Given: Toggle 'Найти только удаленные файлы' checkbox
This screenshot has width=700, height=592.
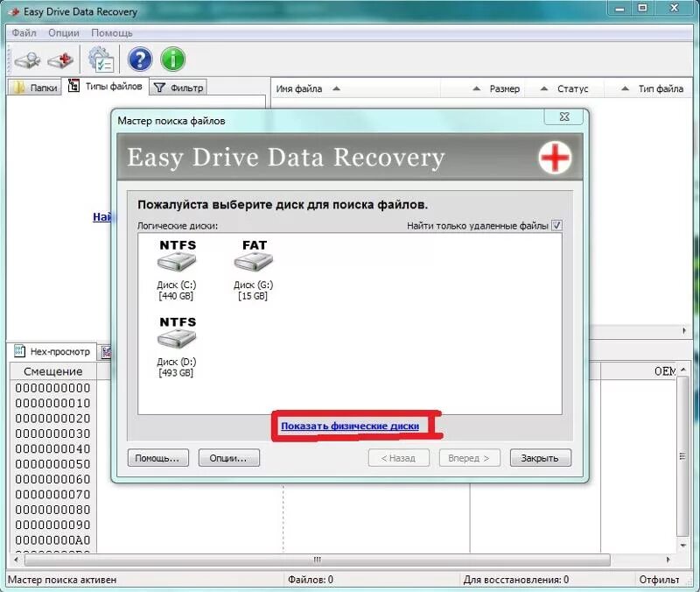Looking at the screenshot, I should (x=556, y=225).
